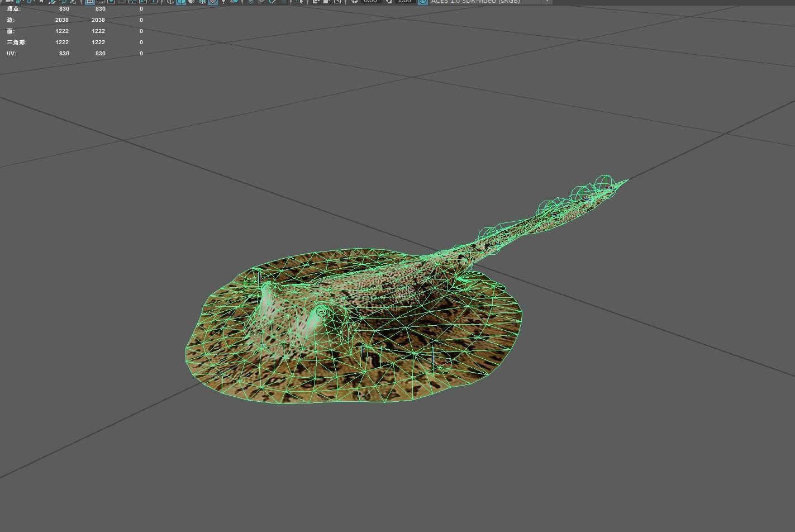
Task: Click the highlighted smooth shade cube icon
Action: click(181, 2)
